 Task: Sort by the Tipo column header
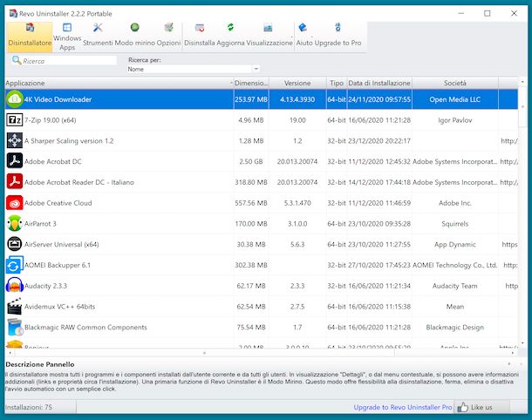click(337, 83)
